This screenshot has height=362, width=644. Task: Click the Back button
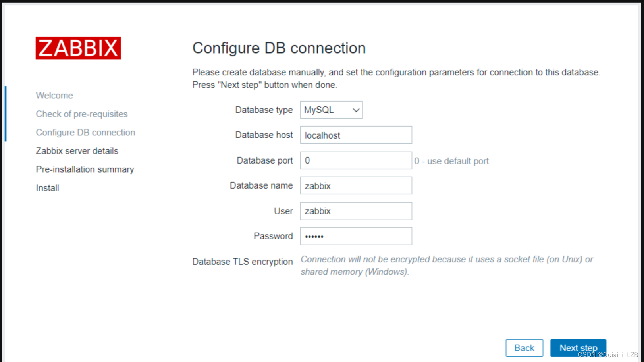[524, 348]
